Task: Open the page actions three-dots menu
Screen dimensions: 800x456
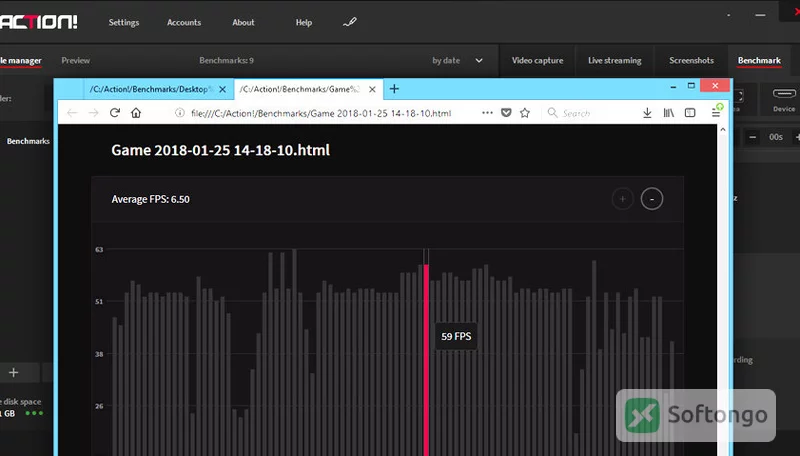Action: click(487, 113)
